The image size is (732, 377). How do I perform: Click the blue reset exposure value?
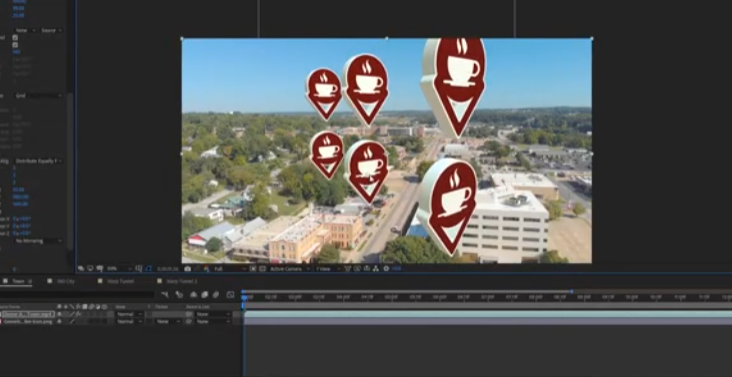pos(396,269)
